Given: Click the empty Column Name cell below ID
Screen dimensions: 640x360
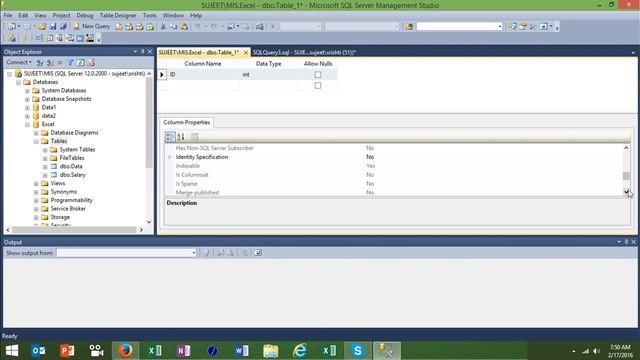Looking at the screenshot, I should (x=203, y=85).
